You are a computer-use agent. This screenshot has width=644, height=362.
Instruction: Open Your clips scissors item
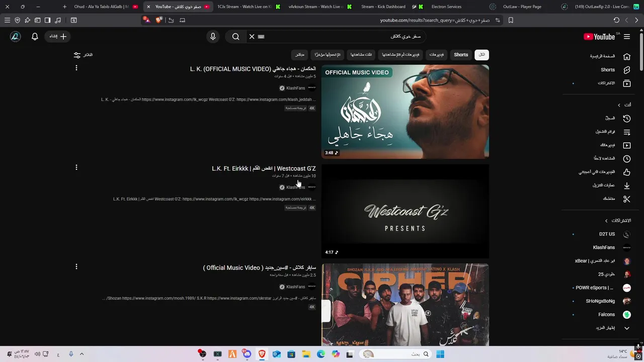click(627, 199)
